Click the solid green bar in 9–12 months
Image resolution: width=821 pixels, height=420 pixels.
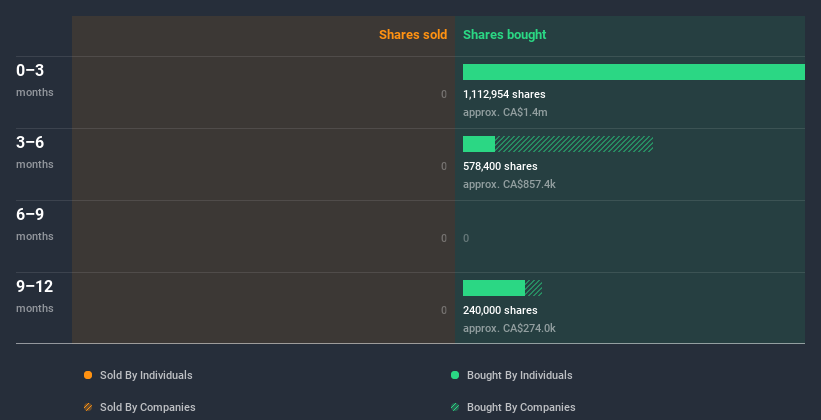[x=494, y=288]
